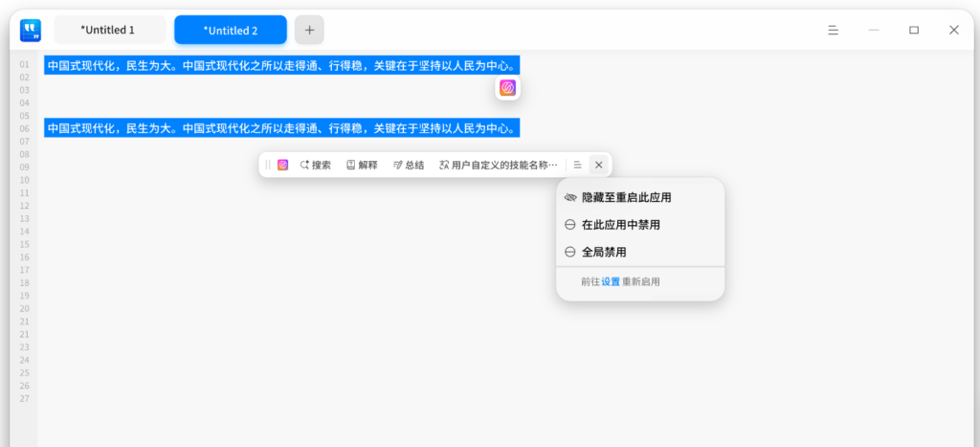980x447 pixels.
Task: Open the title bar hamburger menu
Action: click(x=834, y=30)
